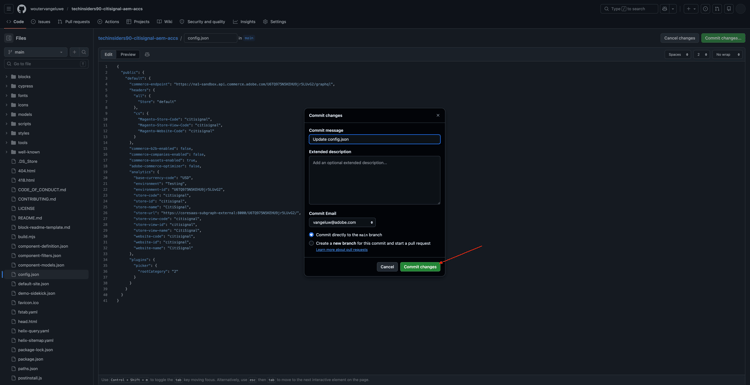Open the favicon.ico file

[x=28, y=303]
